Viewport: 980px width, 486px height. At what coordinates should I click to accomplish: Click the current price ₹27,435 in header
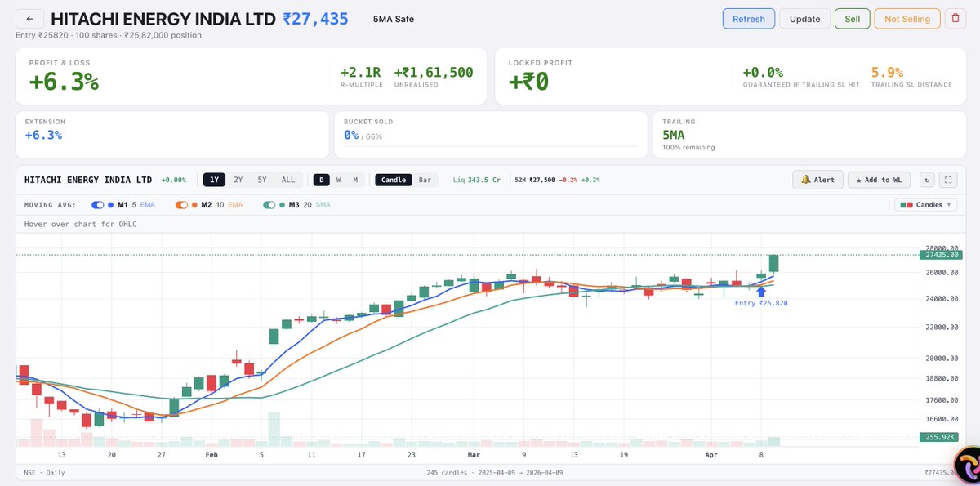tap(315, 19)
